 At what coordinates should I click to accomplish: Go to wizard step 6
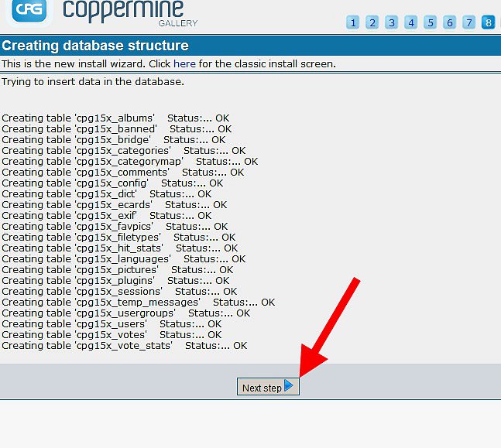(x=450, y=22)
